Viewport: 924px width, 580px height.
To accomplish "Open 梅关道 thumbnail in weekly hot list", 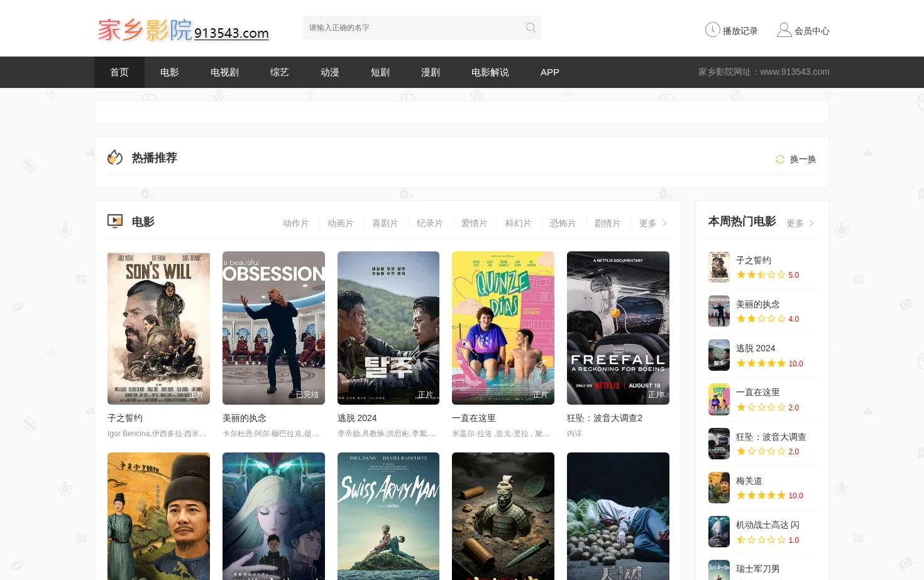I will pos(719,488).
